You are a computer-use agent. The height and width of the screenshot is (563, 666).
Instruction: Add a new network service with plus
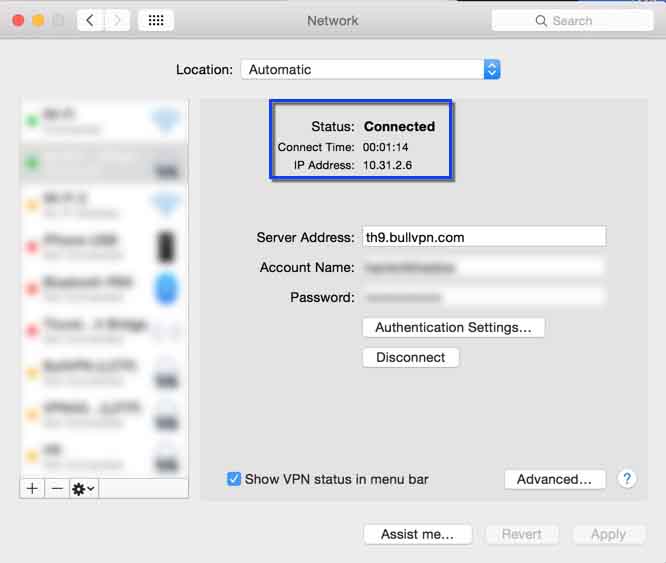click(32, 489)
